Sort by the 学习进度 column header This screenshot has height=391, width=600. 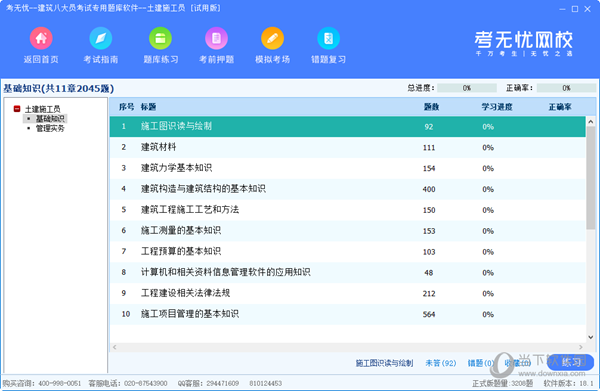(x=497, y=107)
